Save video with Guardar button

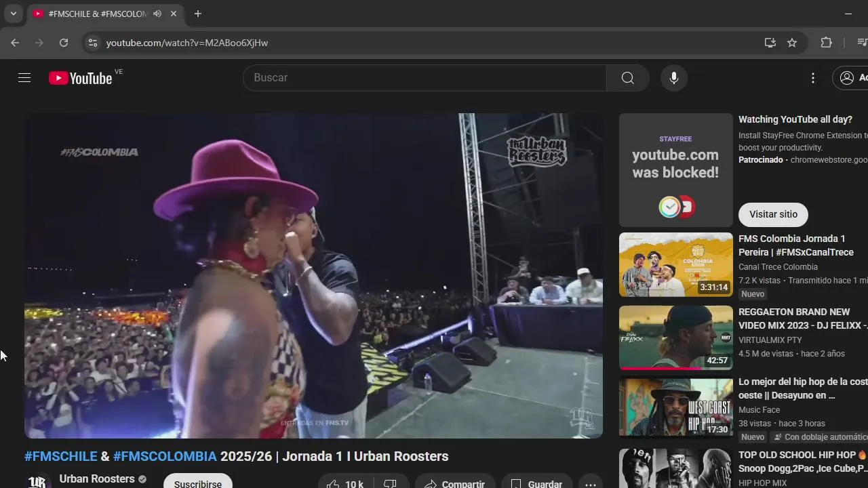[536, 481]
